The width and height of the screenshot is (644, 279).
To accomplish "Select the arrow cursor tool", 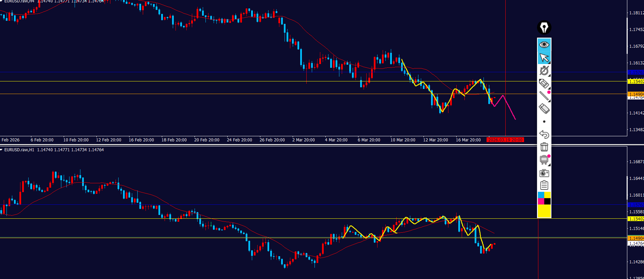I will click(544, 58).
